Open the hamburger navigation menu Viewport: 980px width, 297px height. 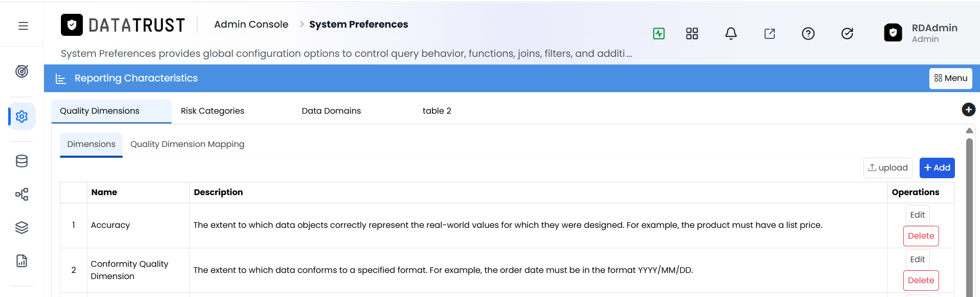(x=23, y=26)
